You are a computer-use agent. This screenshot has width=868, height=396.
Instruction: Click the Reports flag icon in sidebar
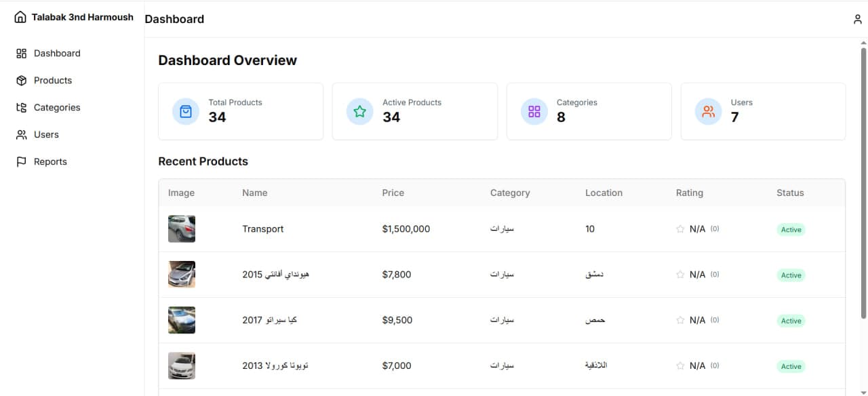21,161
